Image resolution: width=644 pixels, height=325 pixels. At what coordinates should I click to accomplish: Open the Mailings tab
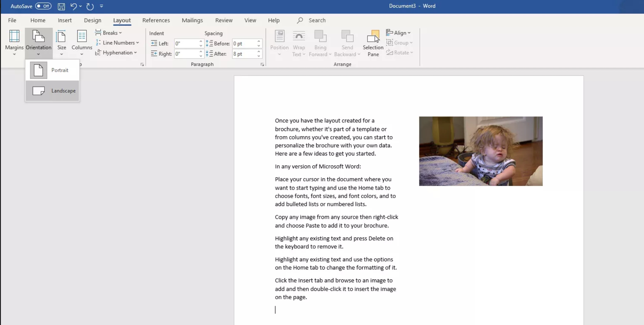pos(192,20)
